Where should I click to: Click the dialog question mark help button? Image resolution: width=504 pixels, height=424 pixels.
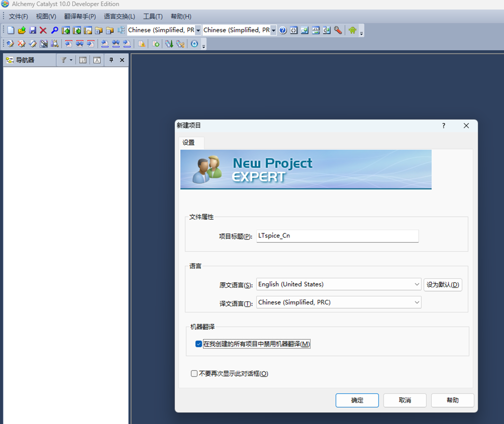tap(444, 126)
